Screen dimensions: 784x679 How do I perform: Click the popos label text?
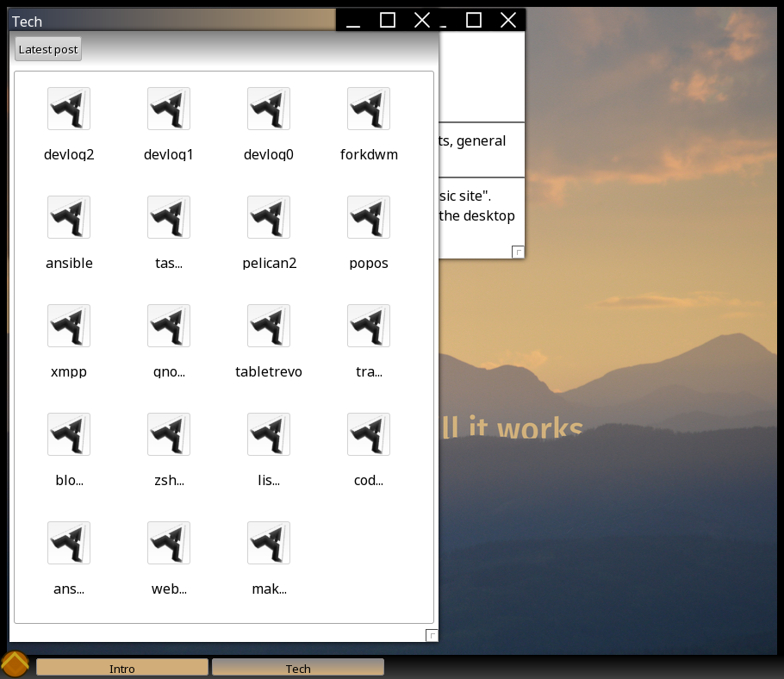(x=369, y=264)
